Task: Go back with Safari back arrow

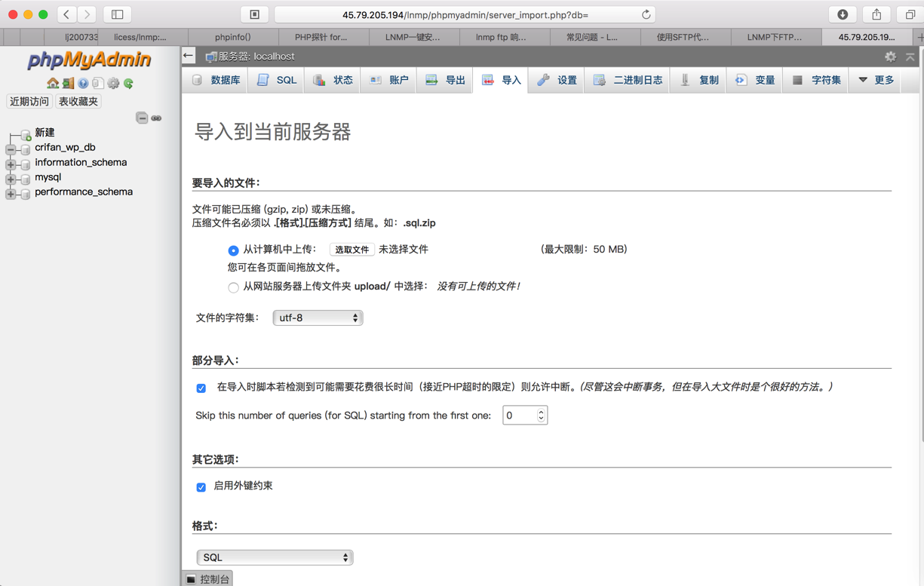Action: (x=67, y=14)
